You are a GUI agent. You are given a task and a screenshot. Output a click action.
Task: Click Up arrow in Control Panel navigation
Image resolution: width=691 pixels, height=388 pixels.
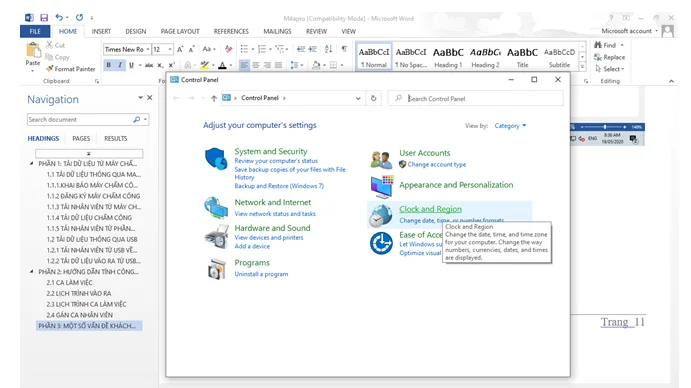[x=214, y=98]
